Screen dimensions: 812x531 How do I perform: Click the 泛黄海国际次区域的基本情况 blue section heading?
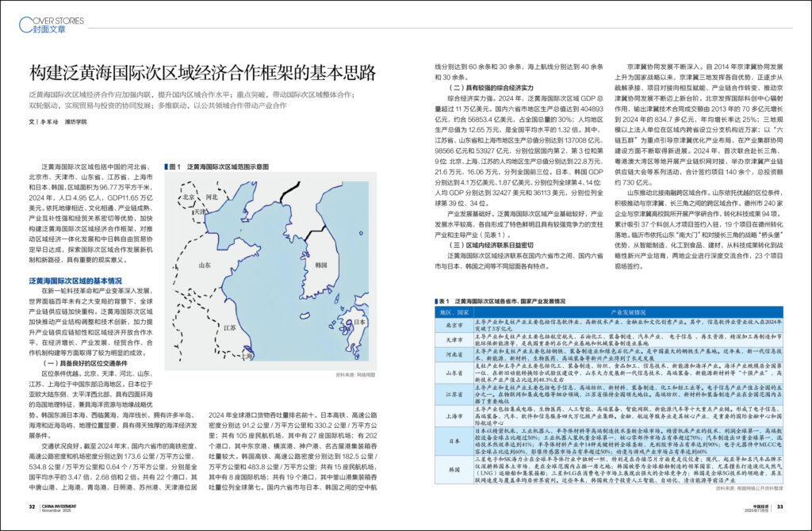tap(75, 281)
